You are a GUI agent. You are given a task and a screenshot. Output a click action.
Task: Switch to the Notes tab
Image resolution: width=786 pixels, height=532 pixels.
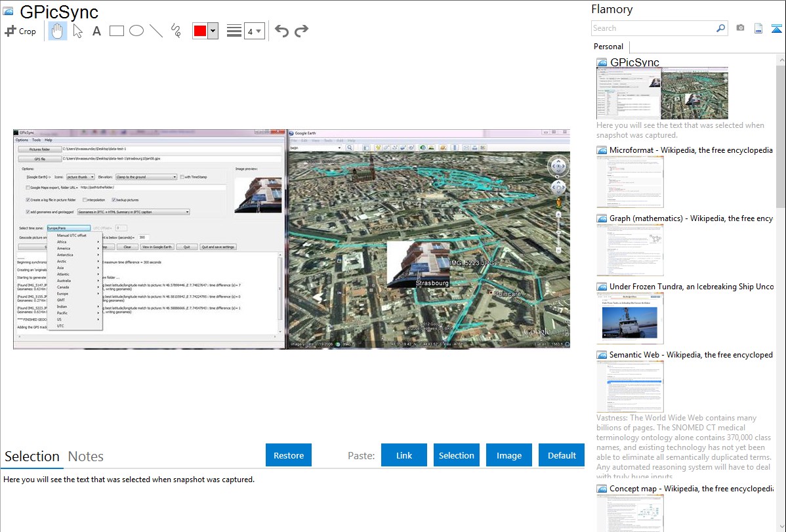[x=86, y=457]
